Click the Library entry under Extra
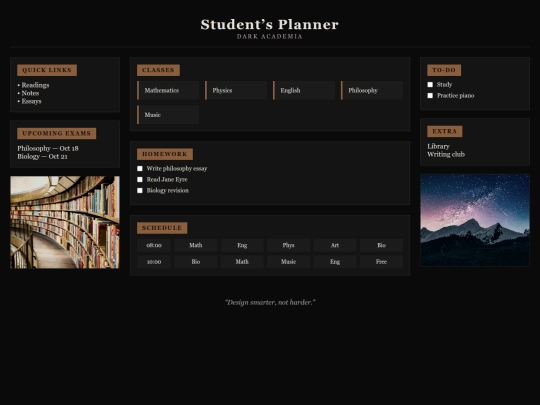The image size is (540, 405). (x=438, y=146)
